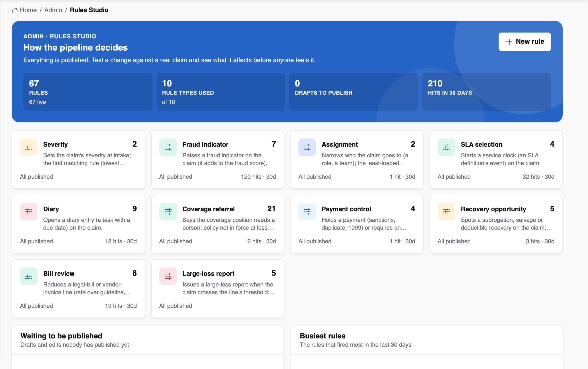The image size is (588, 369).
Task: Select the Payment control title
Action: (346, 209)
